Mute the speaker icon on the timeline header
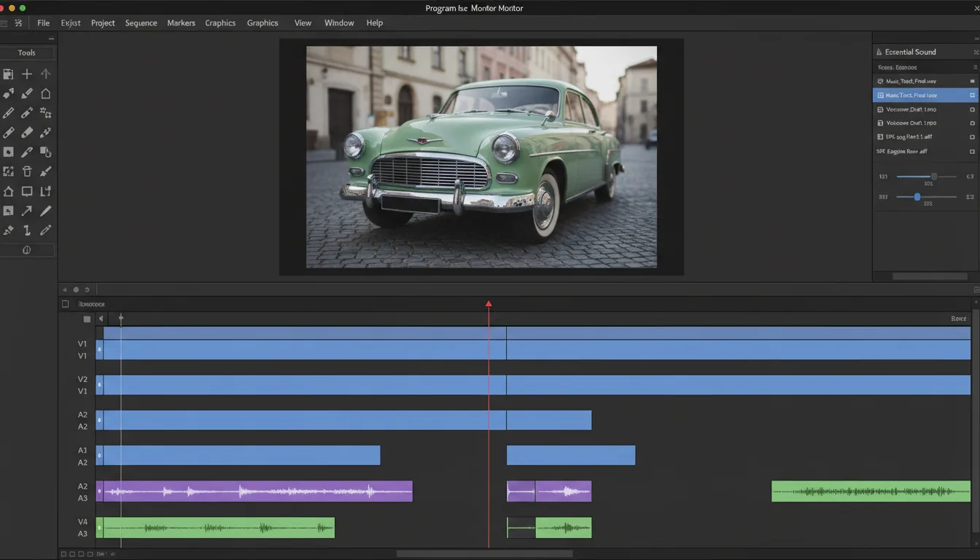 pos(101,319)
